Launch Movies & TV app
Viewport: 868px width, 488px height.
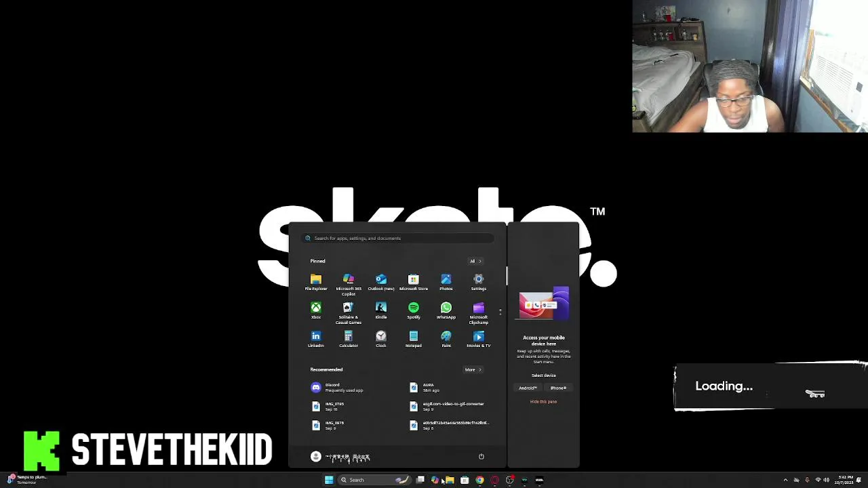tap(478, 339)
